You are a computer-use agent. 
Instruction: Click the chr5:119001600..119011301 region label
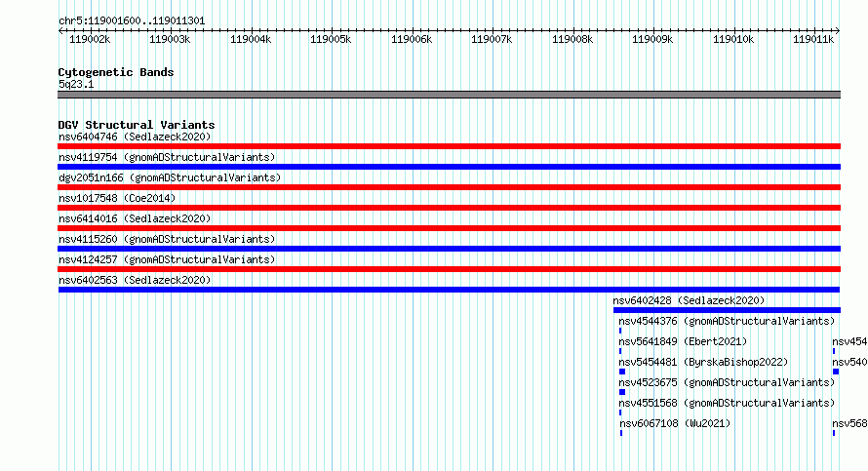[132, 21]
